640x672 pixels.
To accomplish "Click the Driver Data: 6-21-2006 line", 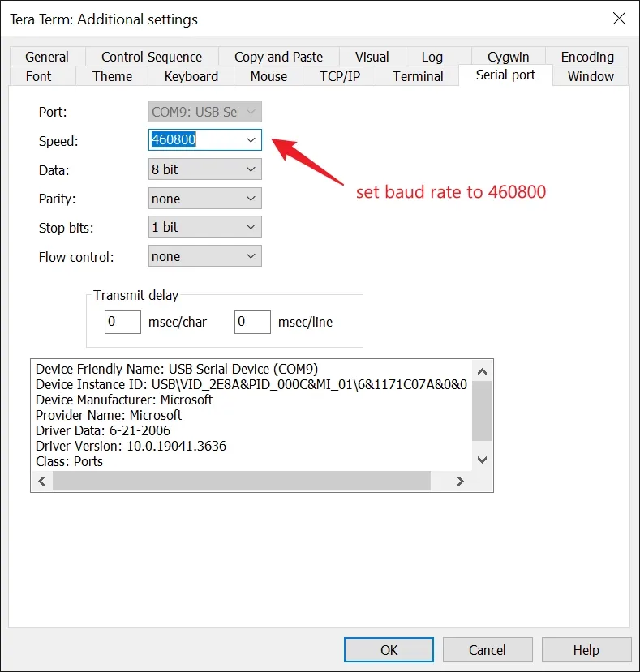I will 103,430.
